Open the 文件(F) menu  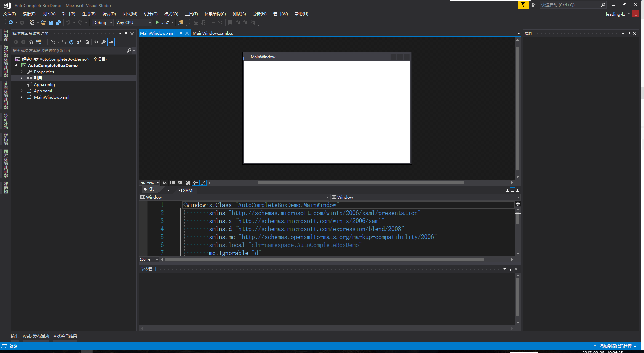pyautogui.click(x=10, y=14)
